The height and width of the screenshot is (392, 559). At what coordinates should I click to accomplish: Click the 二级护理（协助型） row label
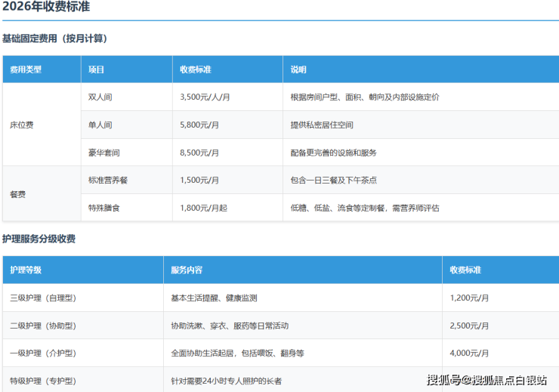(43, 326)
